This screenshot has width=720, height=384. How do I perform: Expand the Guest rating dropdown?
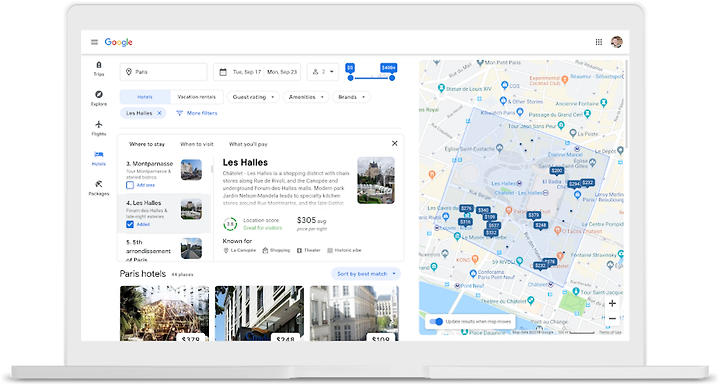253,97
